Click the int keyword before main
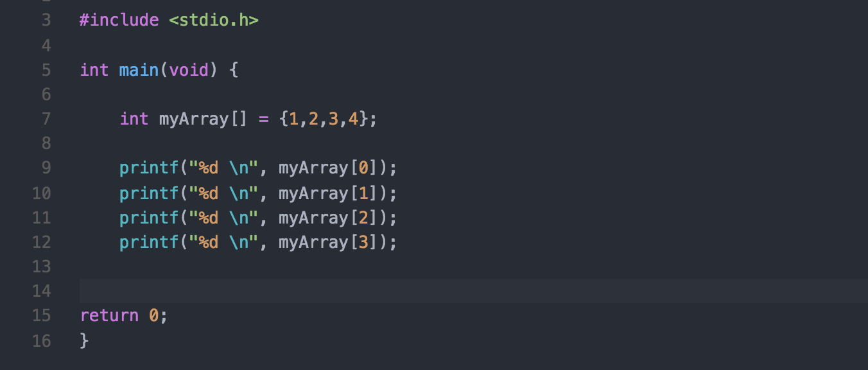The width and height of the screenshot is (868, 370). pyautogui.click(x=94, y=69)
